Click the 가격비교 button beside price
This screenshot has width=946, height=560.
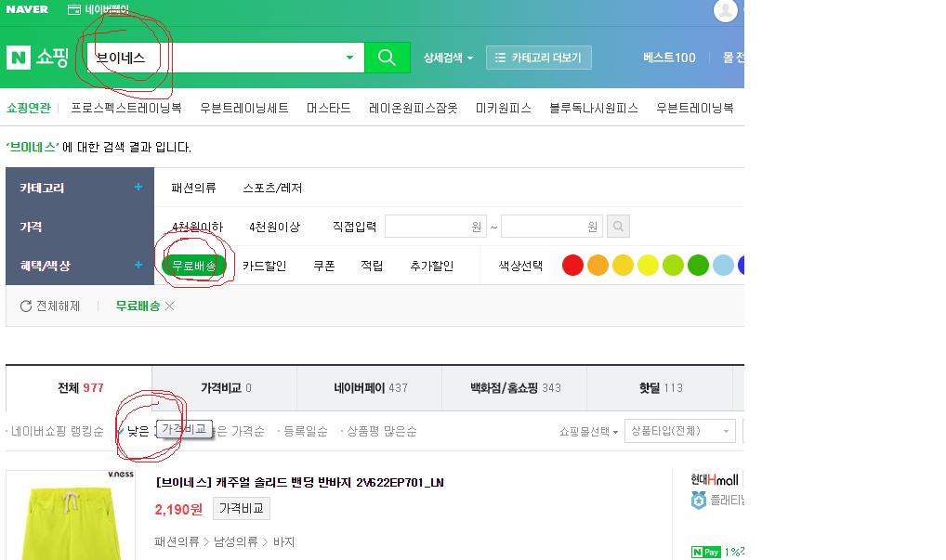(x=242, y=508)
